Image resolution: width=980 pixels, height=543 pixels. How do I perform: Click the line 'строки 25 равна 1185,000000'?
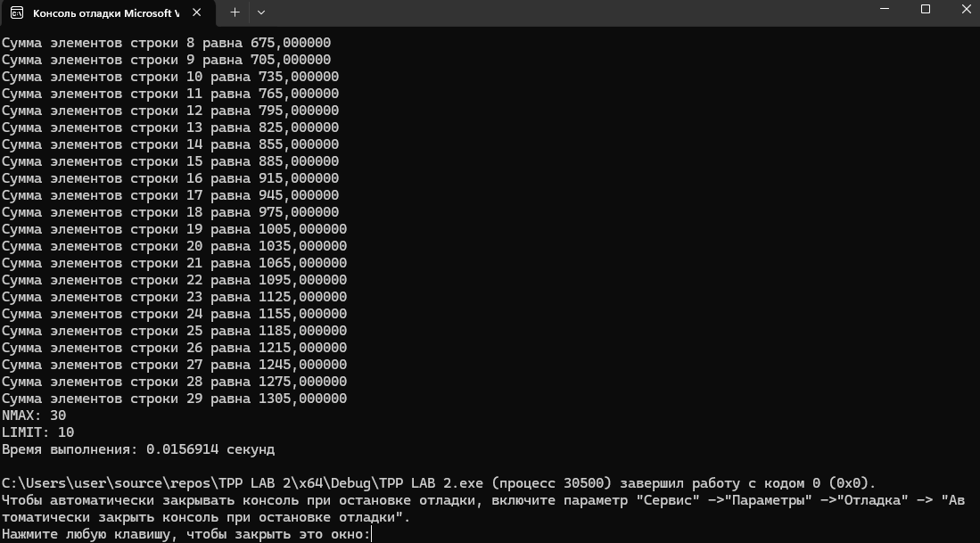click(x=175, y=331)
